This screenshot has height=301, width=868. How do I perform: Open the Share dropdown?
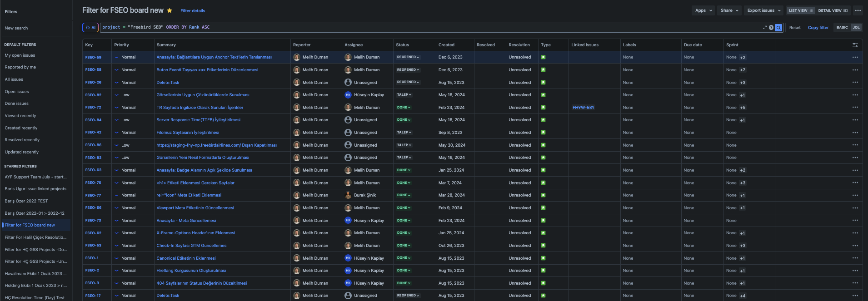click(x=729, y=10)
